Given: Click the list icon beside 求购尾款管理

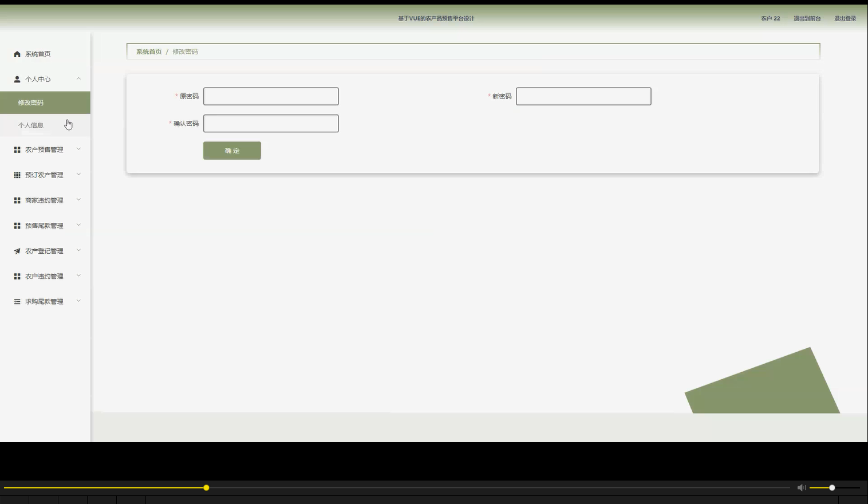Looking at the screenshot, I should (x=17, y=301).
